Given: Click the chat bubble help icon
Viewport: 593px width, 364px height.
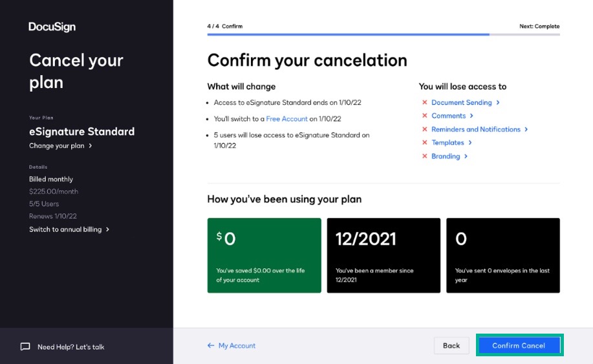Looking at the screenshot, I should (x=25, y=347).
